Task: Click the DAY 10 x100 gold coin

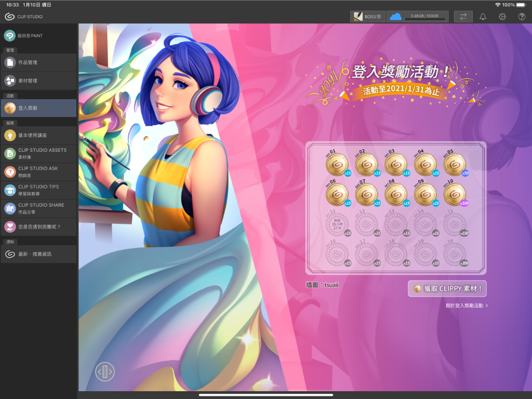Action: (455, 194)
